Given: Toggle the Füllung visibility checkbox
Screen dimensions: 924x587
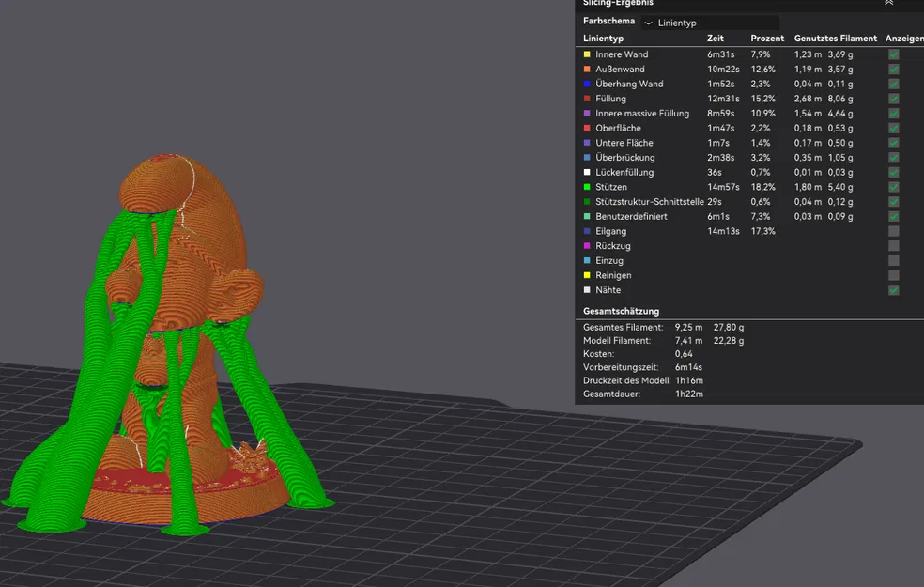Looking at the screenshot, I should click(893, 98).
